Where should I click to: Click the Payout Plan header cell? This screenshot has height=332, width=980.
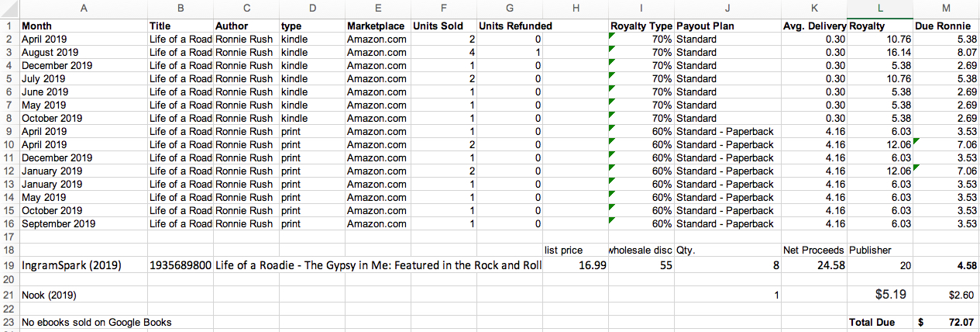(x=727, y=26)
